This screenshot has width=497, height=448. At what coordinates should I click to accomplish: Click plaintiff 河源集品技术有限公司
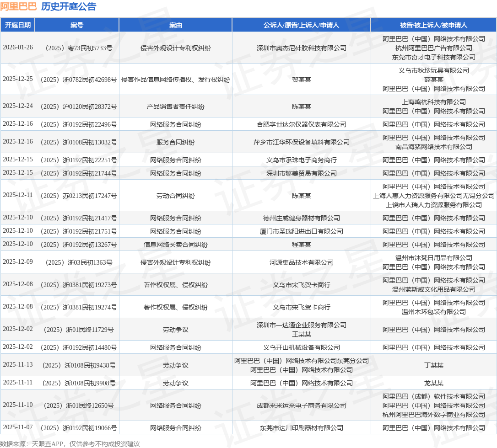tap(301, 262)
